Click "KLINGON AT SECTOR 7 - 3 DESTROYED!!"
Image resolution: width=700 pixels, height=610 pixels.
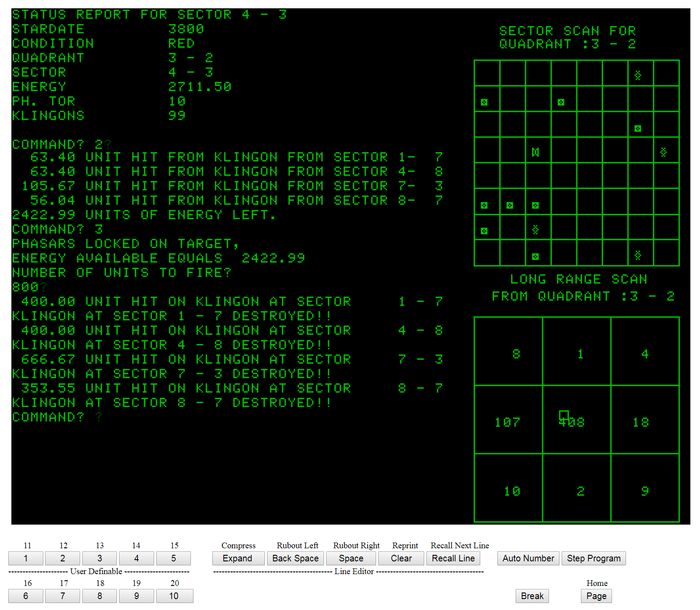pos(172,374)
